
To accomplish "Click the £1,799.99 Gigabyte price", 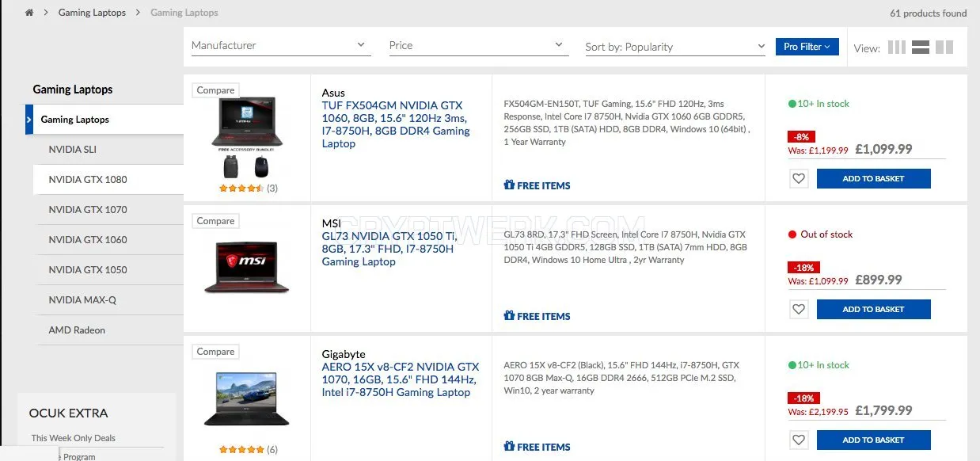I will [883, 410].
